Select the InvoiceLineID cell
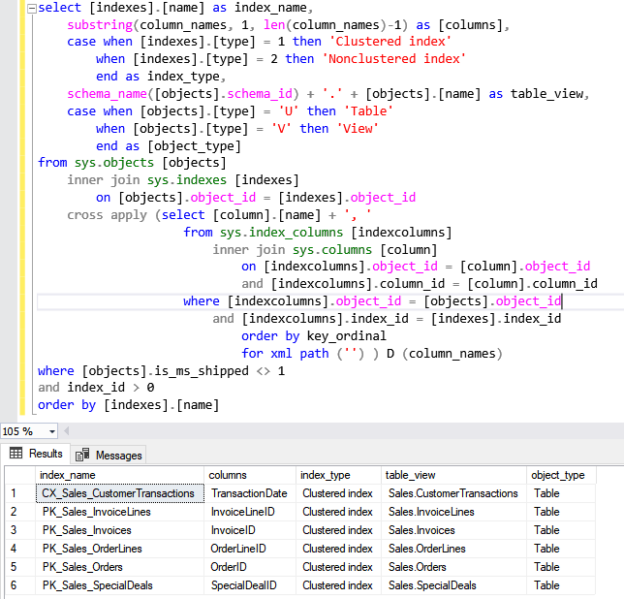 (x=250, y=511)
